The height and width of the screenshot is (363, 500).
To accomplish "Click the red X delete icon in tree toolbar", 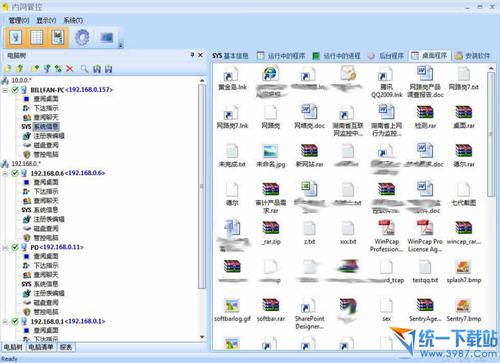I will tap(70, 69).
